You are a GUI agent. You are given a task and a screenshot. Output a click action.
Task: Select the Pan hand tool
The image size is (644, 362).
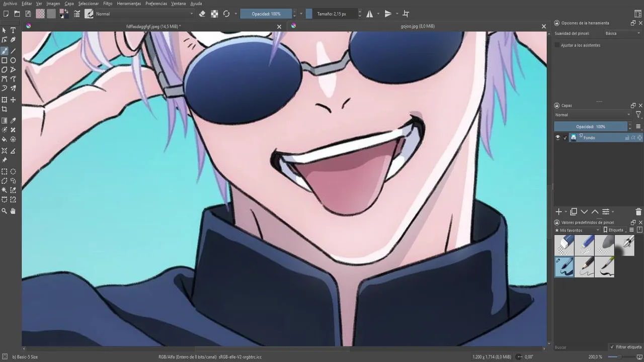[x=13, y=211]
